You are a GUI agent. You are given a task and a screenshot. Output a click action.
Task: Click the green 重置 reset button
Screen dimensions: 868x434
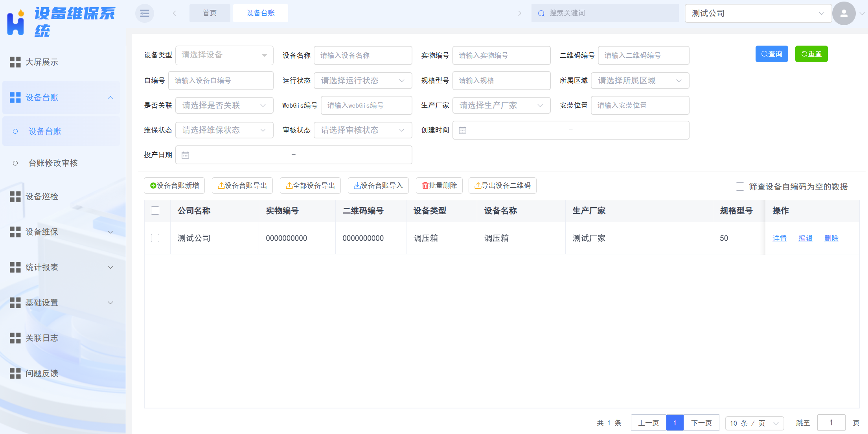coord(811,53)
